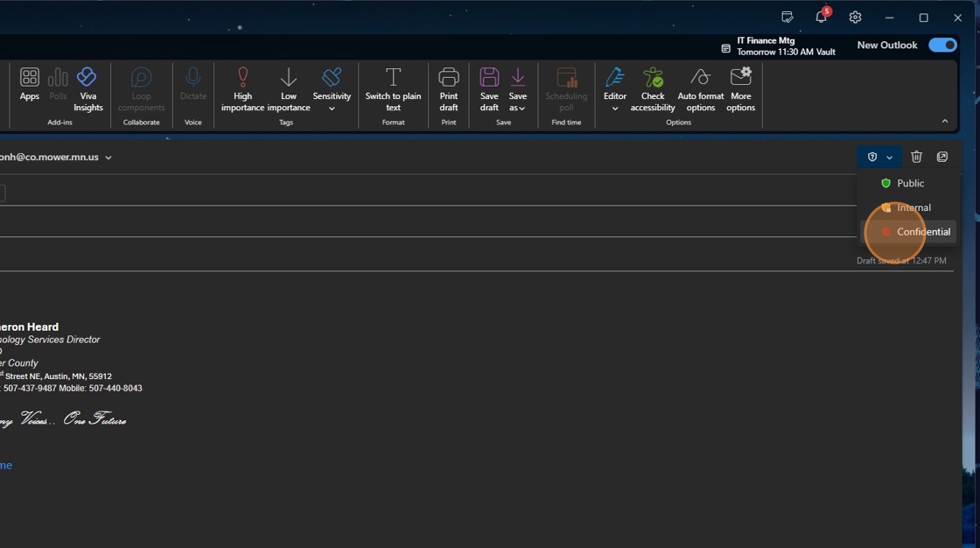Click the Polls add-in icon

pyautogui.click(x=58, y=84)
